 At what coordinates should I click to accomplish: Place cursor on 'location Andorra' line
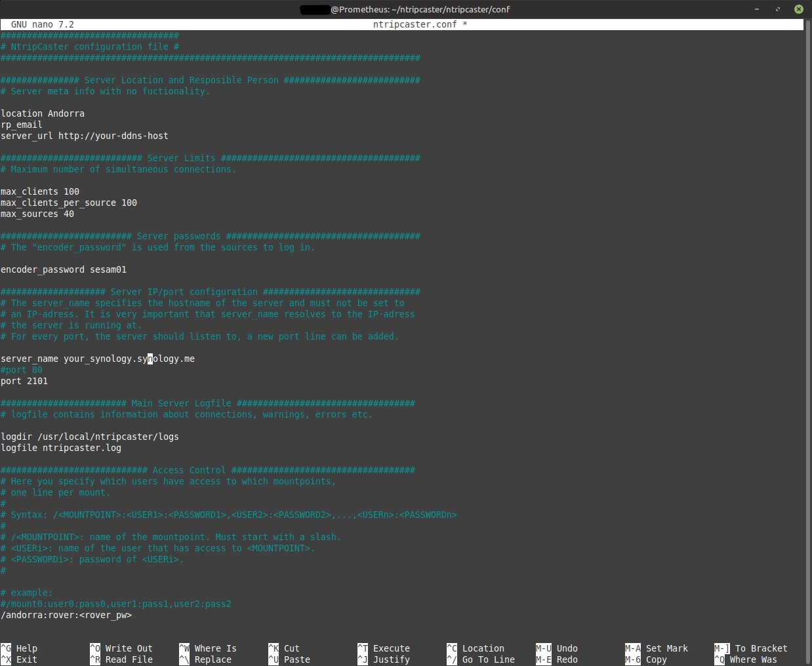coord(43,113)
